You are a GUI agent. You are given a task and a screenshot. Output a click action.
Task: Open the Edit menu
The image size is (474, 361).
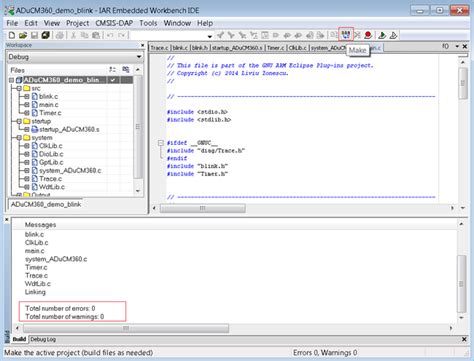tap(31, 23)
